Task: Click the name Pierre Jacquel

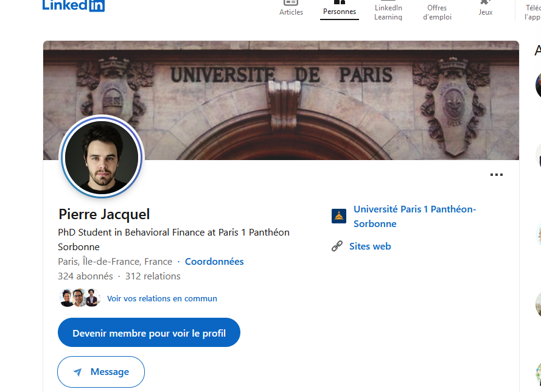Action: pyautogui.click(x=104, y=214)
